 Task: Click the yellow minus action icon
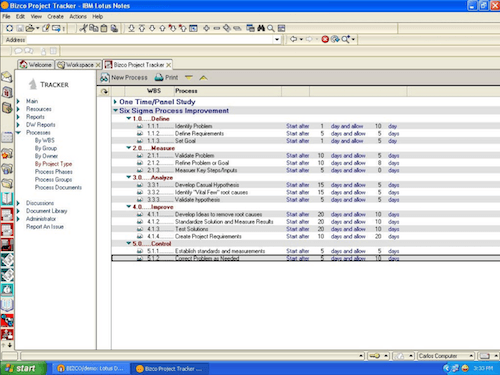click(x=189, y=78)
